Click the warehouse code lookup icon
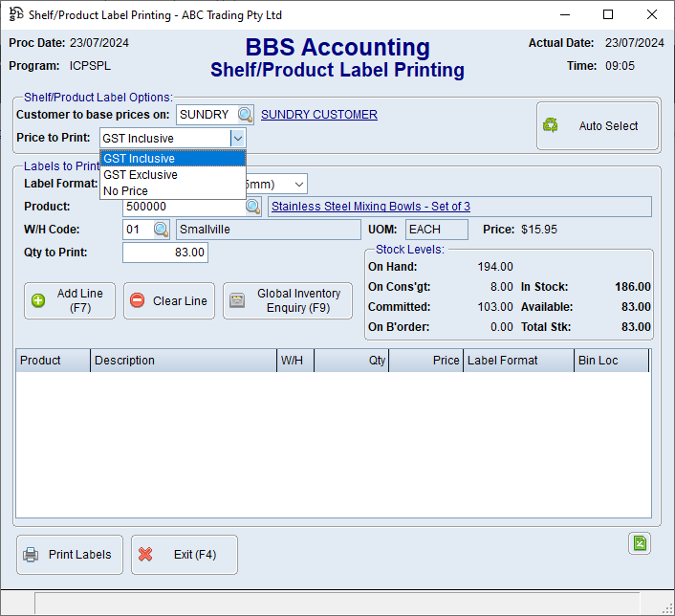675x616 pixels. (161, 230)
